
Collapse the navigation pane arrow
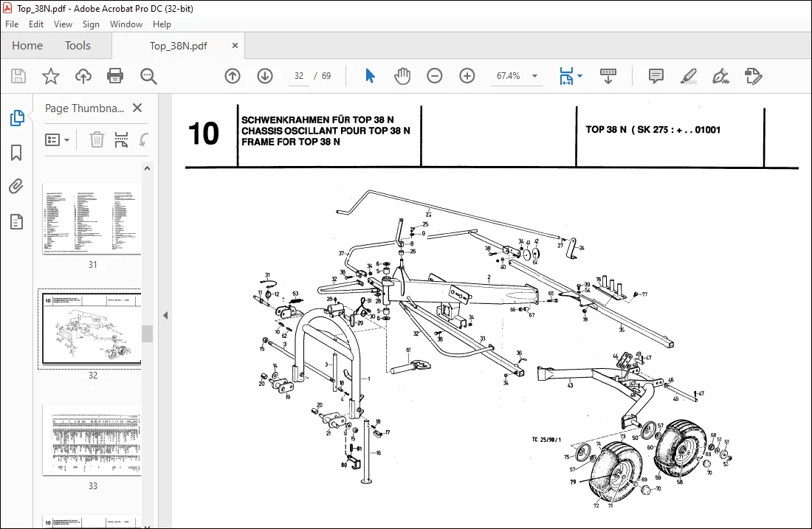[165, 315]
